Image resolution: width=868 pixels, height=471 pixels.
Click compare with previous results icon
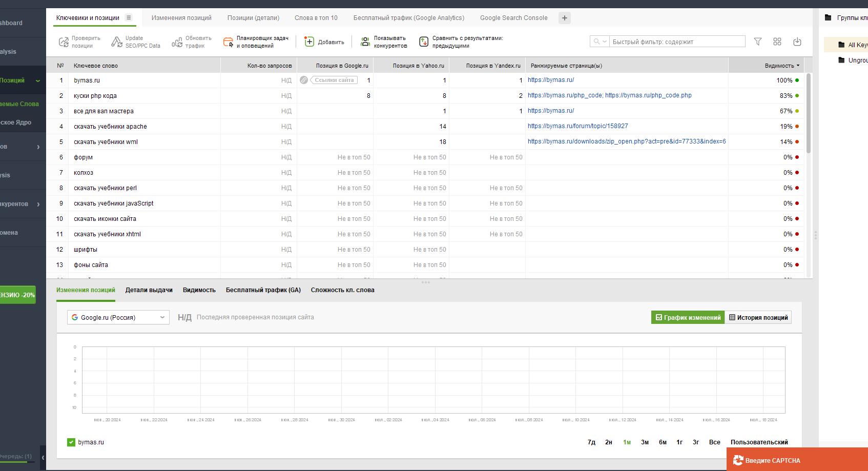point(424,42)
